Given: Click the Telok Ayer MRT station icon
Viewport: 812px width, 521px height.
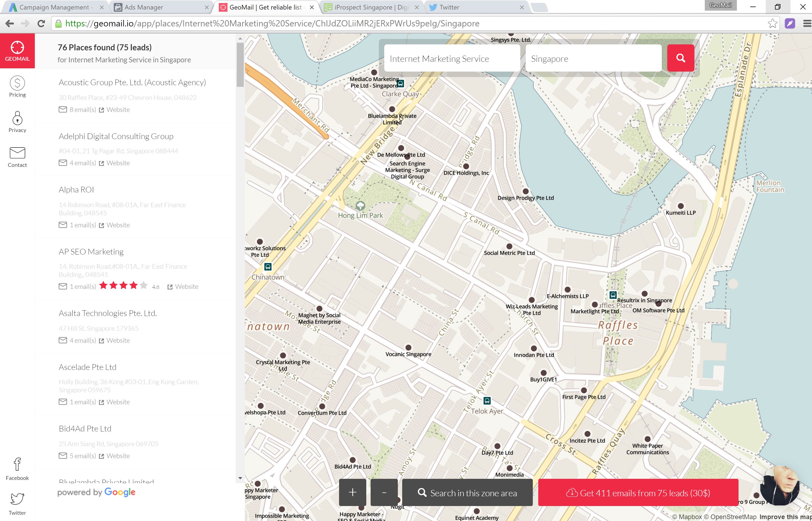Looking at the screenshot, I should click(487, 401).
